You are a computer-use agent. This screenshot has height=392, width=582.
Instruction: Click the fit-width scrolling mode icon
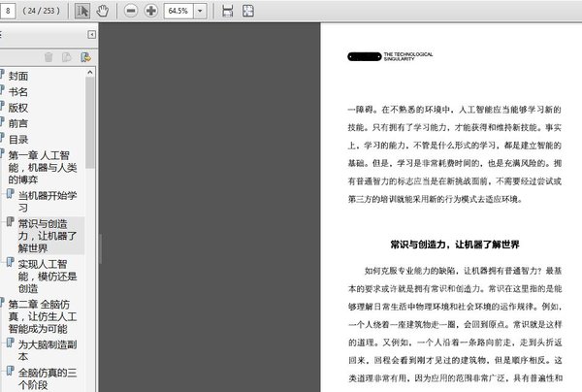[228, 11]
